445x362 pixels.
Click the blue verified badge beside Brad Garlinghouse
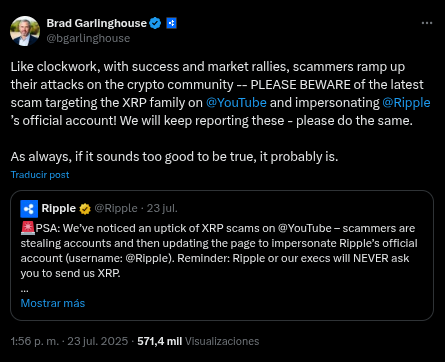pos(155,23)
